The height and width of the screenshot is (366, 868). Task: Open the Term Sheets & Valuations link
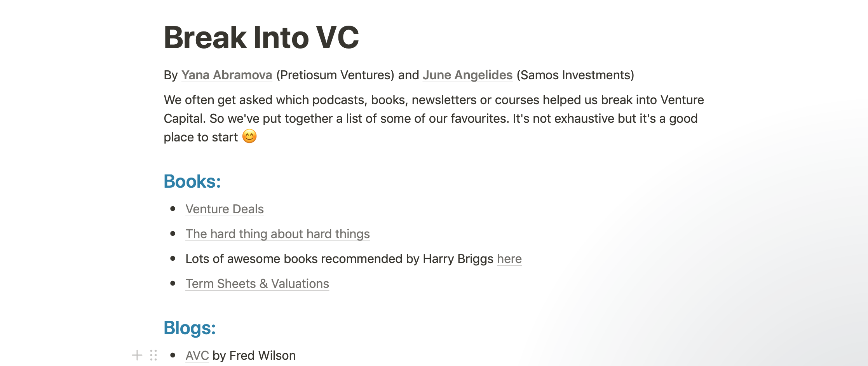[257, 284]
